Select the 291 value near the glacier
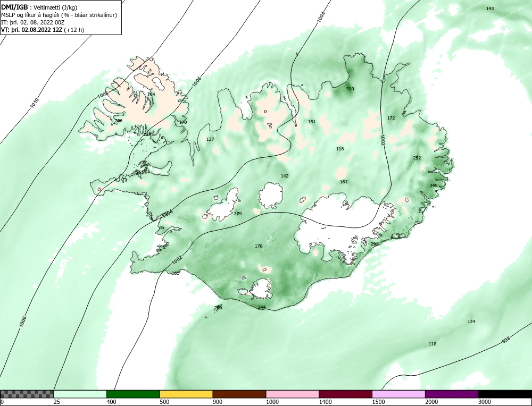532x406 pixels. click(x=374, y=244)
